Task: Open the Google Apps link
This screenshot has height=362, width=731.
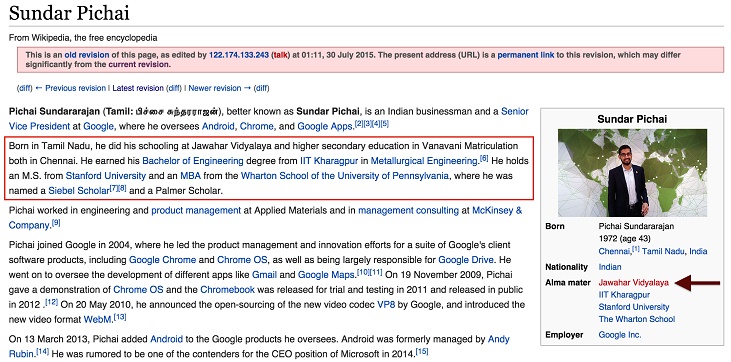Action: click(x=325, y=126)
